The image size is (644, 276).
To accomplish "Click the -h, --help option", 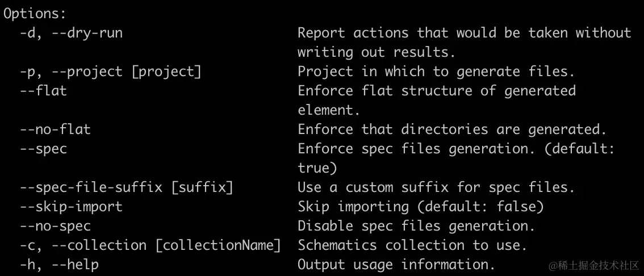I will (x=60, y=265).
